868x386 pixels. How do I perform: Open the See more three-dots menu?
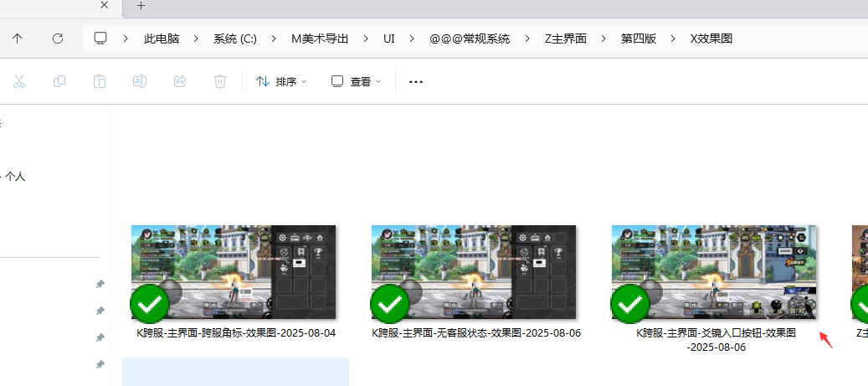(x=416, y=82)
